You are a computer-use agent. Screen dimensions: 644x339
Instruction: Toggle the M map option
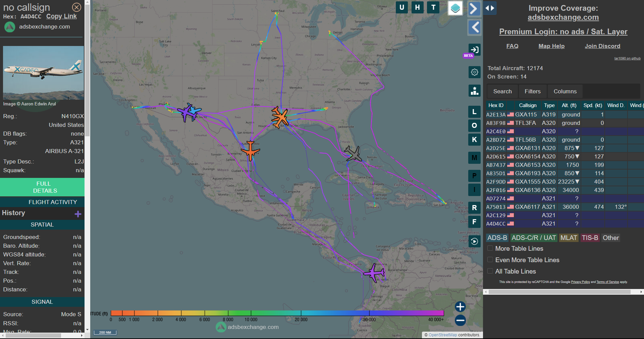[x=474, y=157]
